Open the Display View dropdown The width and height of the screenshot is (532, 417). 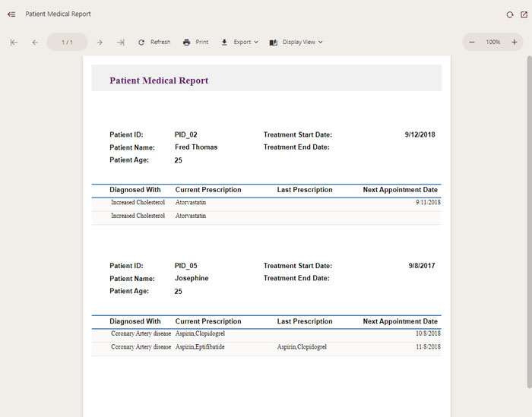click(296, 43)
